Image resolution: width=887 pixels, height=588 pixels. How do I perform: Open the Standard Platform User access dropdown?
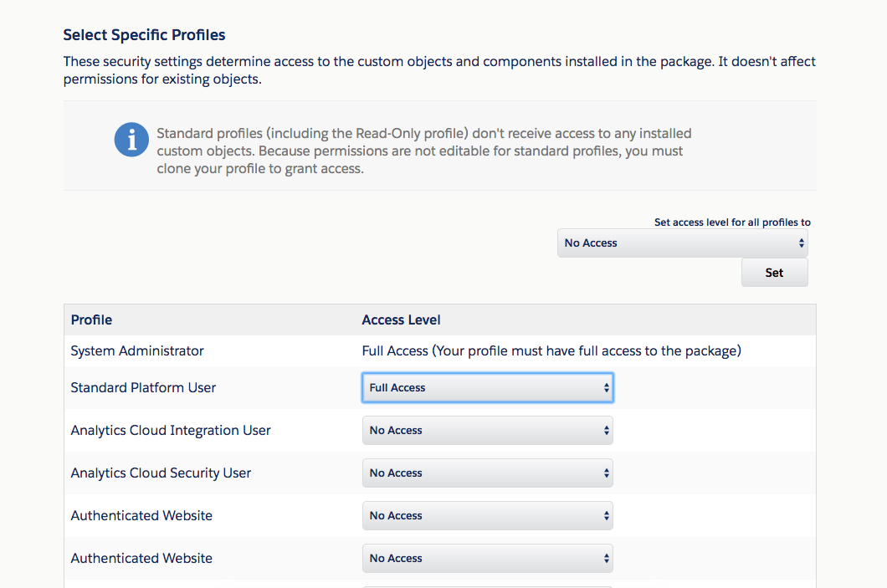click(488, 388)
